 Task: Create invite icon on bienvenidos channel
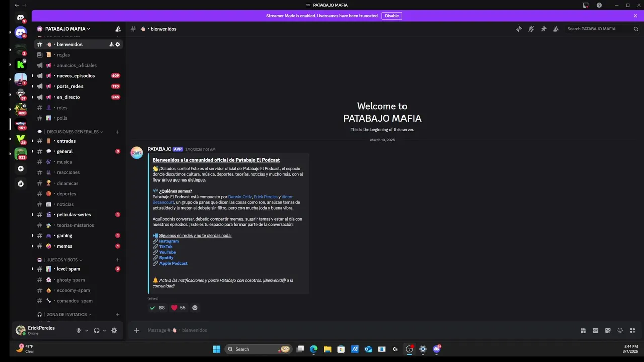[x=111, y=44]
